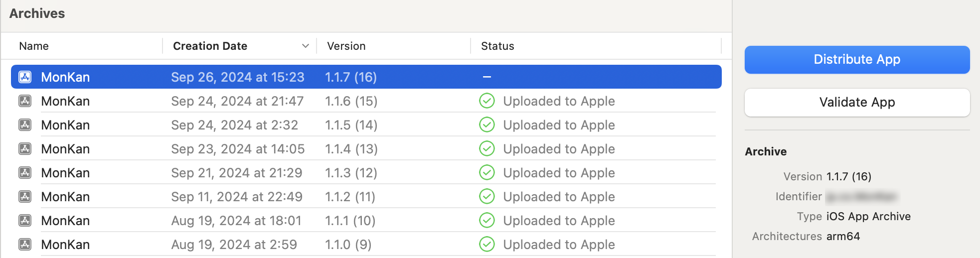Select the MonKan archive dated Aug 19 at 18:01
This screenshot has height=258, width=980.
tap(65, 221)
